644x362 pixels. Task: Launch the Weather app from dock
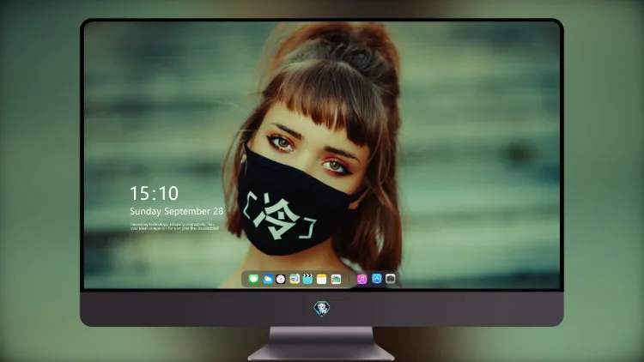(x=267, y=280)
